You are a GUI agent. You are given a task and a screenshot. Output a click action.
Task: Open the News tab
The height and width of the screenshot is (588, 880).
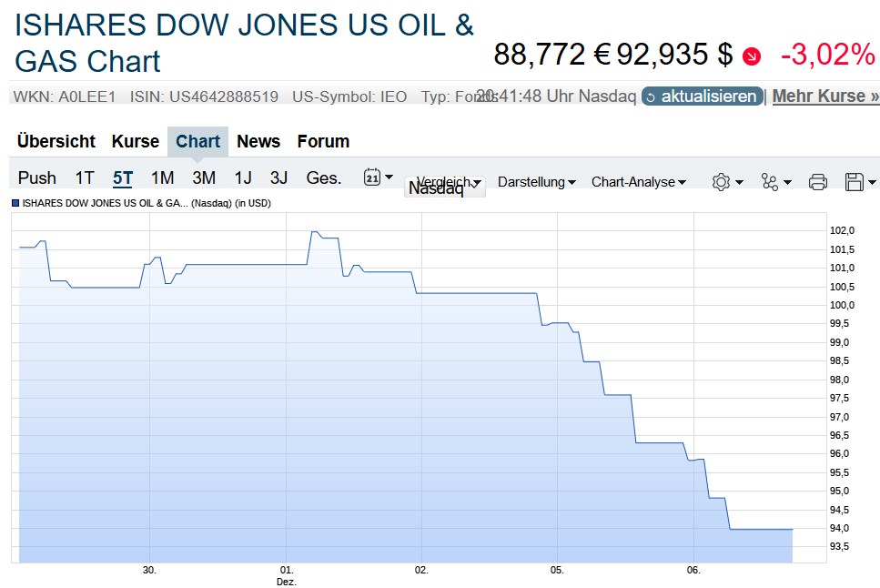point(258,141)
